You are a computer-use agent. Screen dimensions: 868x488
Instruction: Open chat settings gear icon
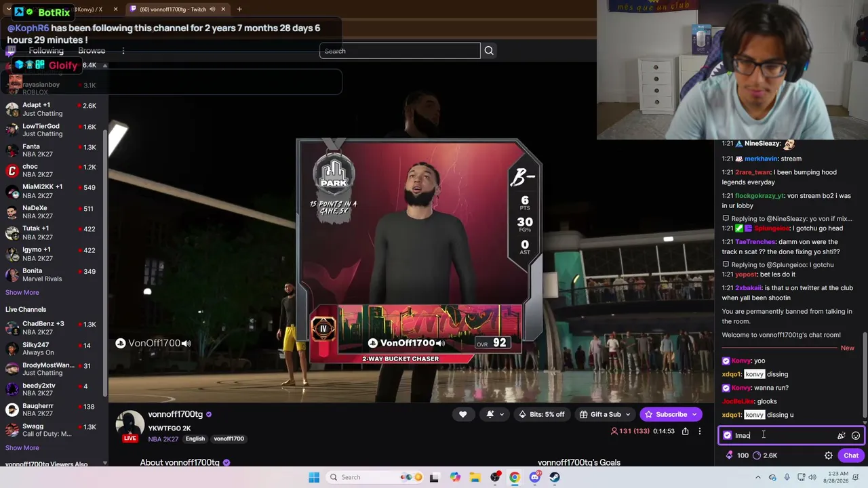pyautogui.click(x=829, y=455)
